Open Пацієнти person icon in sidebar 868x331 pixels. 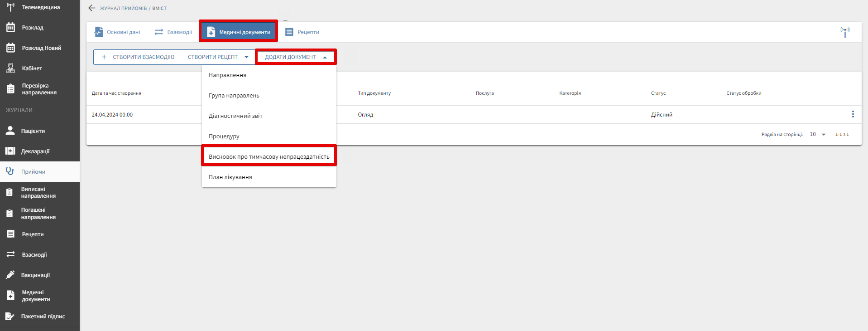pyautogui.click(x=10, y=131)
